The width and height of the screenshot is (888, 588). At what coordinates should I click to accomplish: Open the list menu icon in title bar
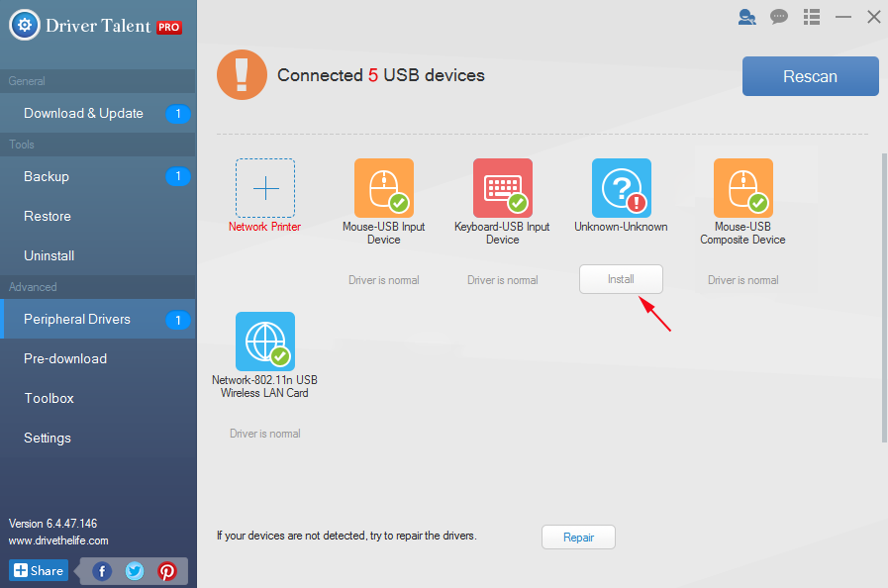812,17
